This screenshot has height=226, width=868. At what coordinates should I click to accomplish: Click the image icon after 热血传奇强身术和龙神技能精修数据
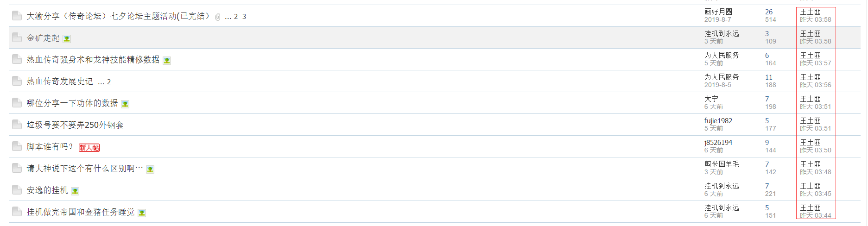[167, 61]
